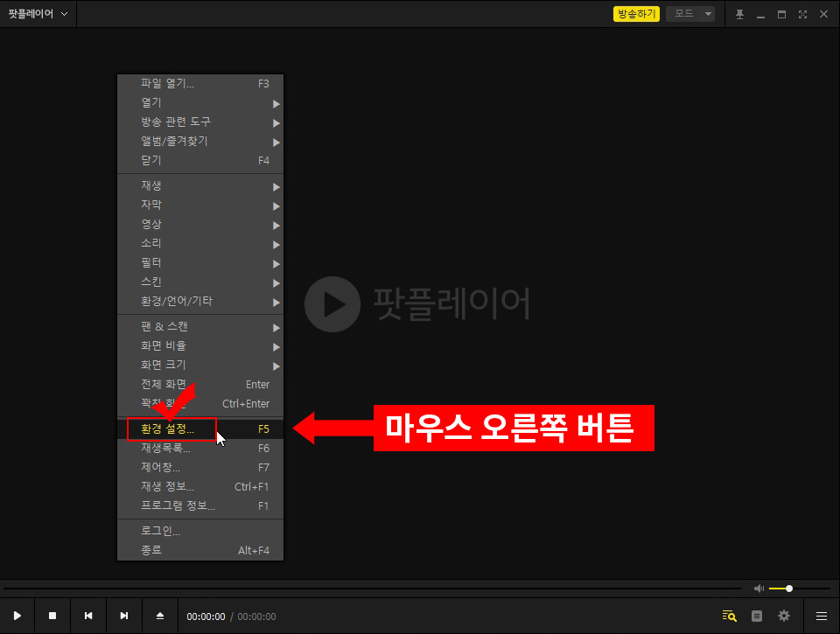Expand the 방송 관련 도구 submenu
This screenshot has width=840, height=634.
point(200,122)
